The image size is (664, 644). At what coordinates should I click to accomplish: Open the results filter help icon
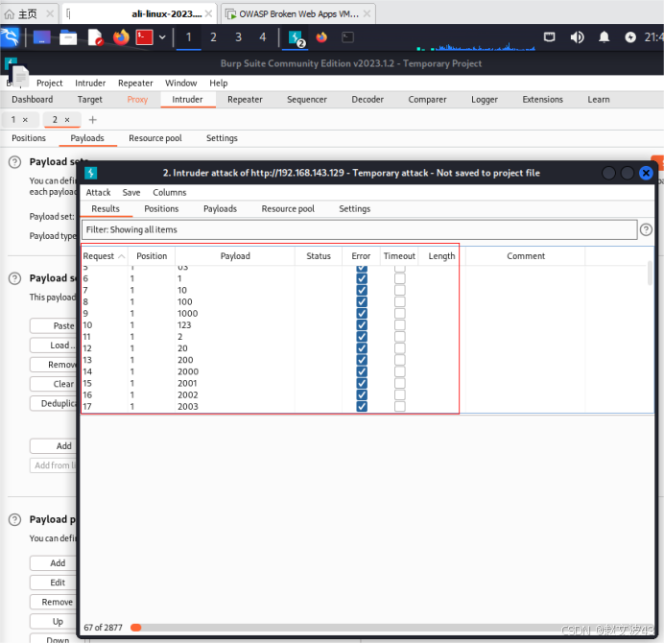point(646,229)
